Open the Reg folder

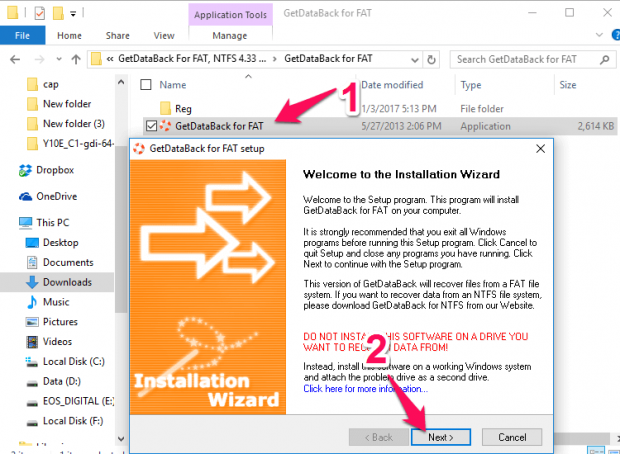coord(183,107)
